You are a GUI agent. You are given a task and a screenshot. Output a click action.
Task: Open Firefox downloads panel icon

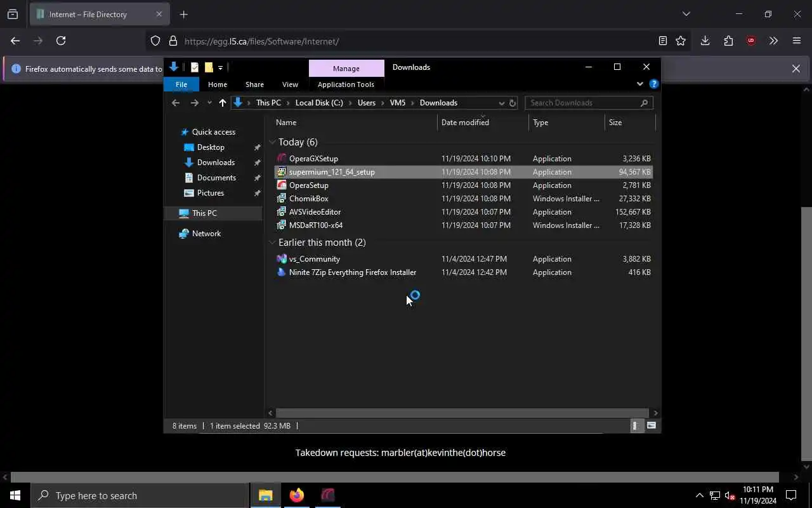pos(705,41)
